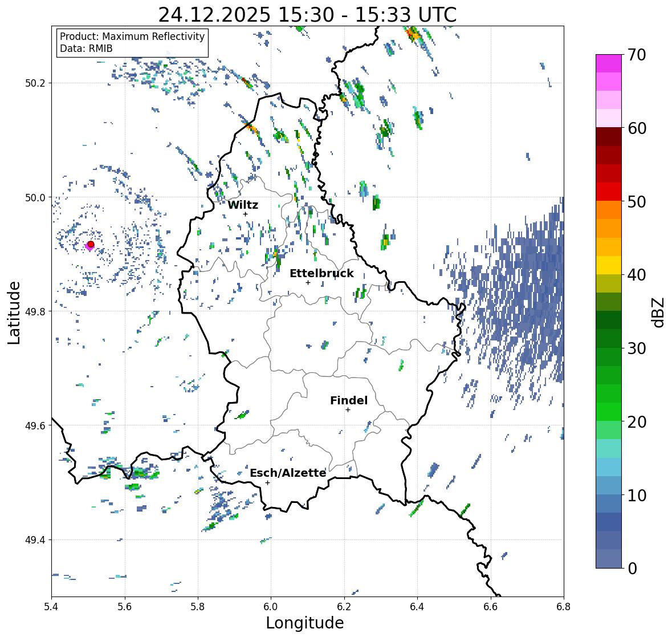Click the longitude tick label 5.8

198,607
